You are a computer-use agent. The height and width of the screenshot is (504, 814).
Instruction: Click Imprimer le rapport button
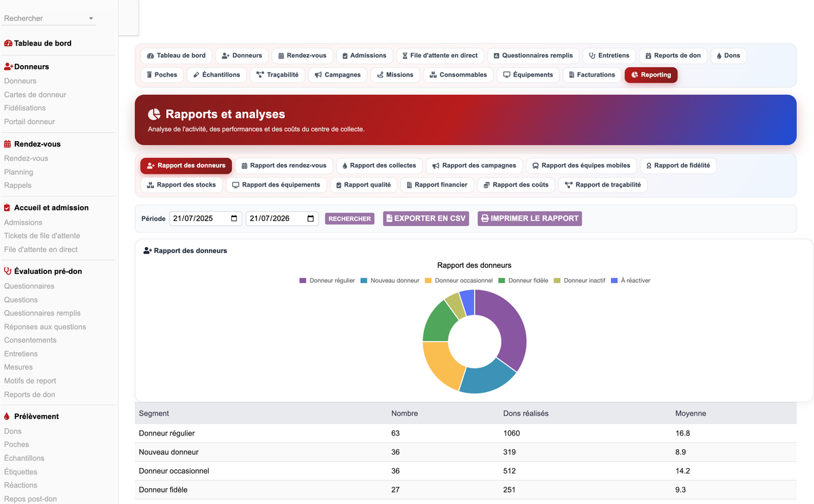[530, 218]
